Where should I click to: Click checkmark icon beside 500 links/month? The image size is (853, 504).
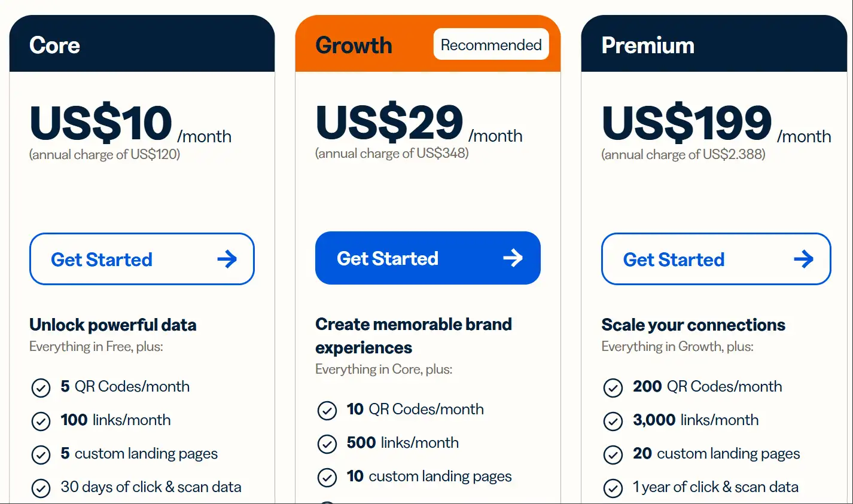(x=327, y=444)
